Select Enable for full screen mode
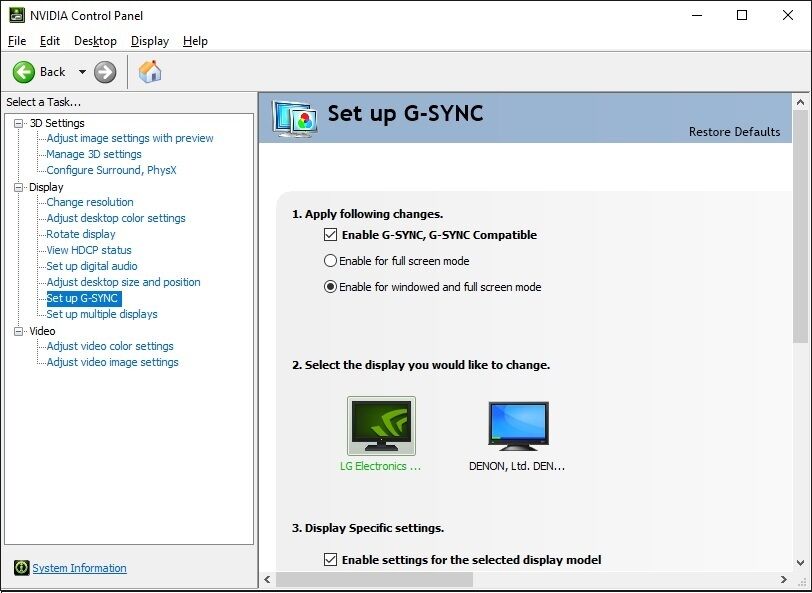 pos(330,261)
